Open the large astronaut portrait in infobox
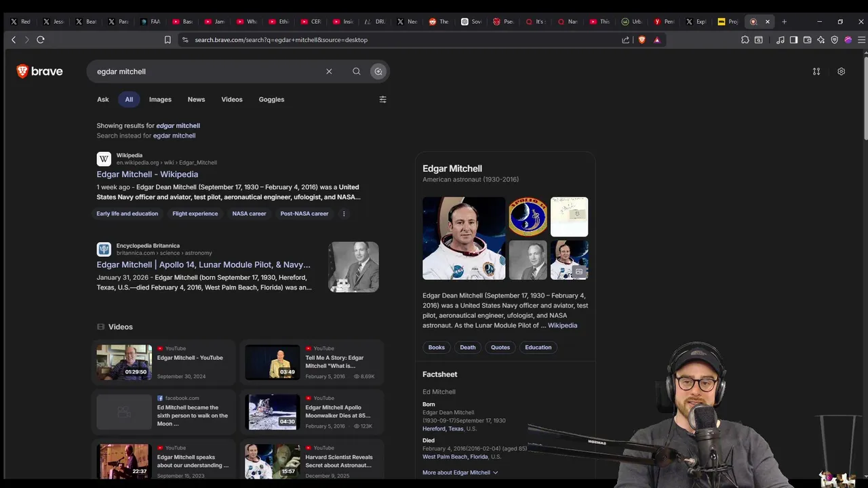 pyautogui.click(x=464, y=239)
